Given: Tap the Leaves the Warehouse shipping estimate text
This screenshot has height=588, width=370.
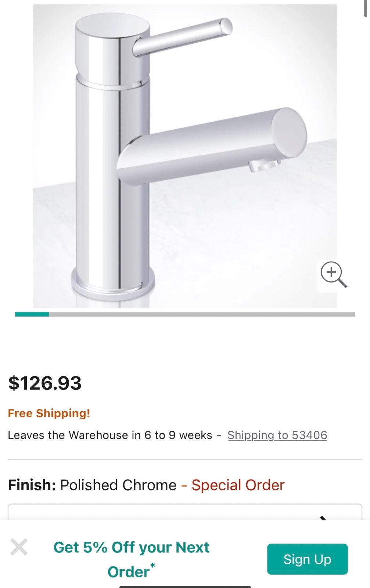Looking at the screenshot, I should point(110,435).
